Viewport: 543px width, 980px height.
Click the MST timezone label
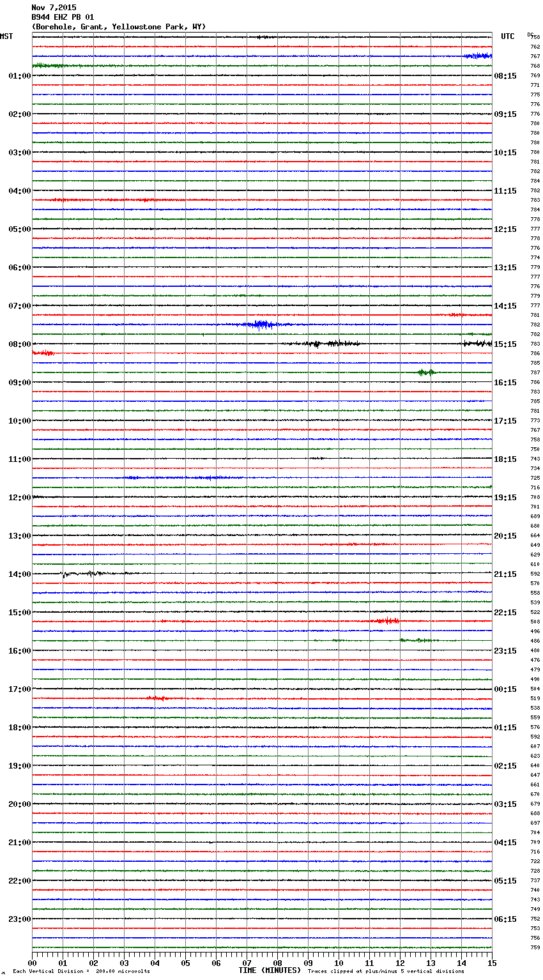coord(6,36)
